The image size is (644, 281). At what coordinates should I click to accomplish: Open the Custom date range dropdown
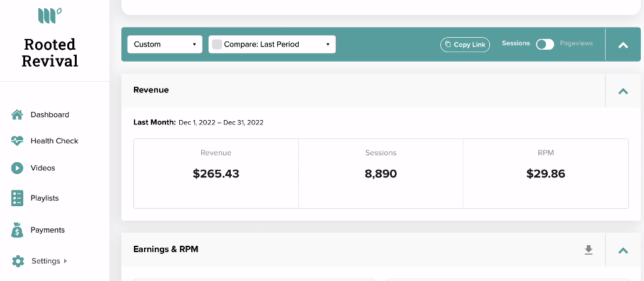(165, 45)
